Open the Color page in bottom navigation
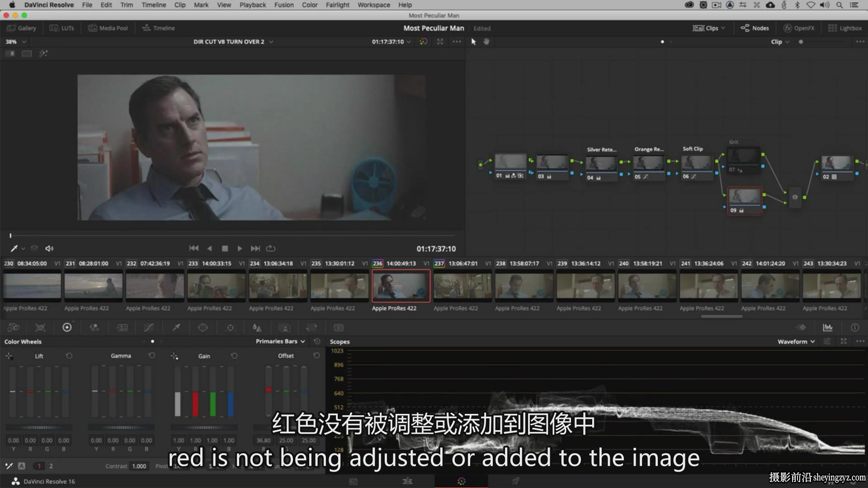 (x=461, y=481)
